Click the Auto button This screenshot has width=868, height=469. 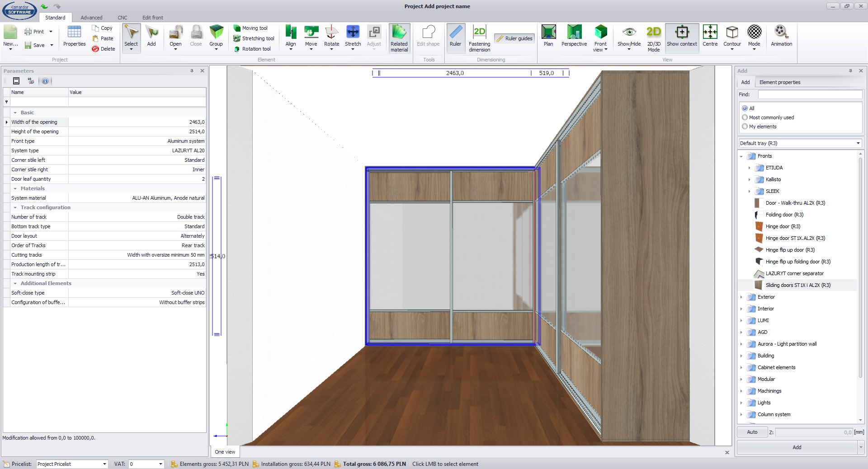(752, 432)
